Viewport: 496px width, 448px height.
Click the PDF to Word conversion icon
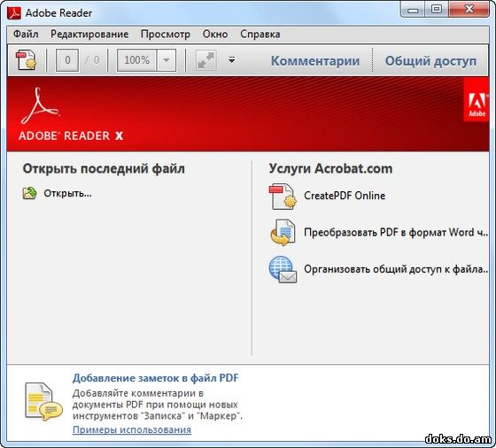[283, 233]
